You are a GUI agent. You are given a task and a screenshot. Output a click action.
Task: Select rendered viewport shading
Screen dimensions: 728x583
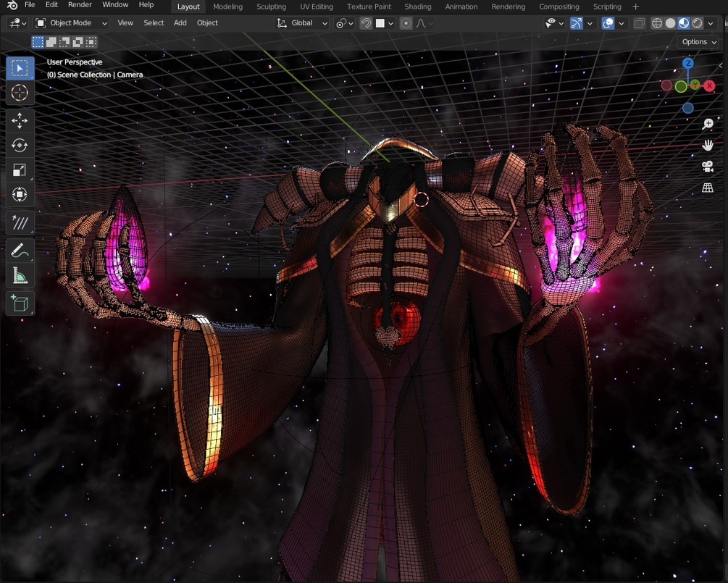[697, 22]
